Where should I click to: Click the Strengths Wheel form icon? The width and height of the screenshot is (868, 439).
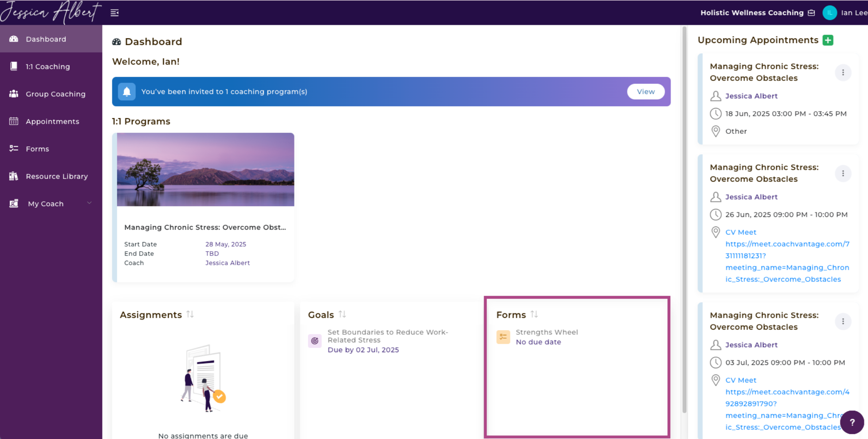[503, 337]
